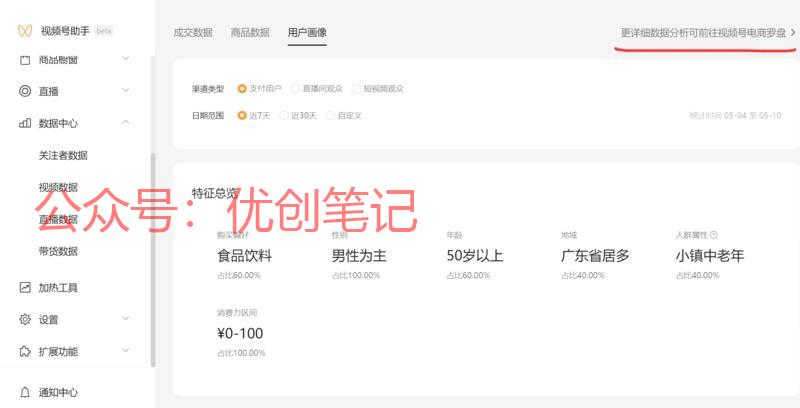
Task: Click the 设置 menu label
Action: point(48,320)
